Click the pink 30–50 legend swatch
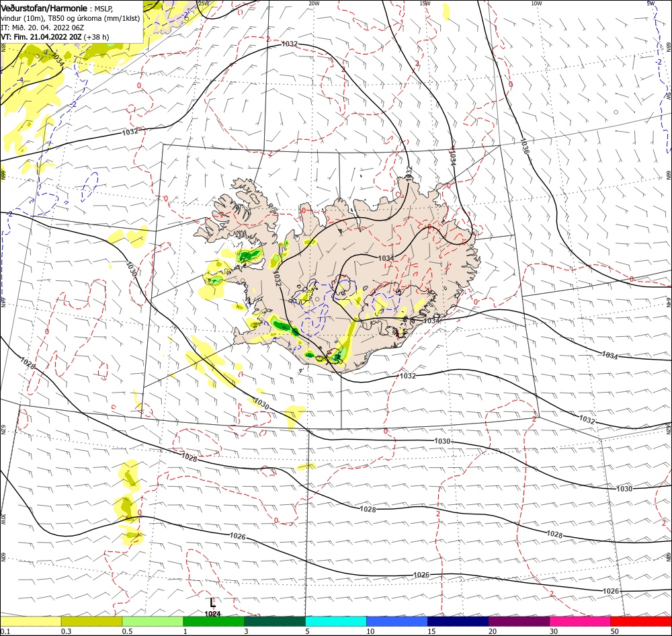The image size is (672, 636). pyautogui.click(x=581, y=621)
